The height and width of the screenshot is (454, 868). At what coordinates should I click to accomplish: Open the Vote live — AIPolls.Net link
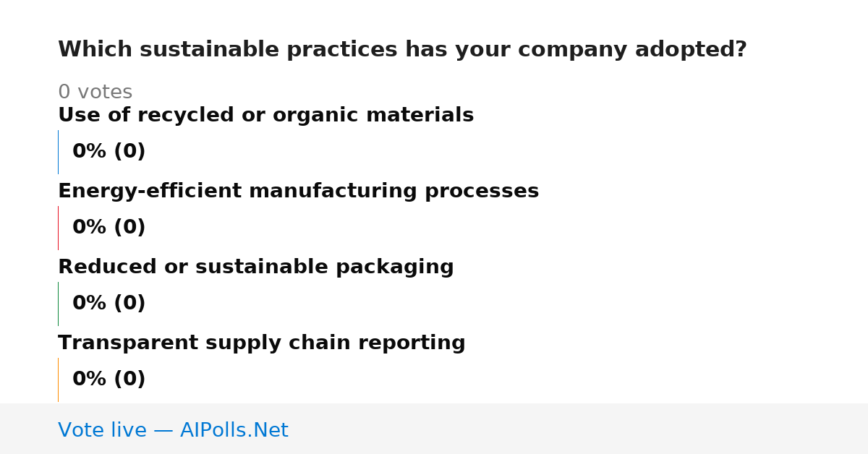(173, 430)
